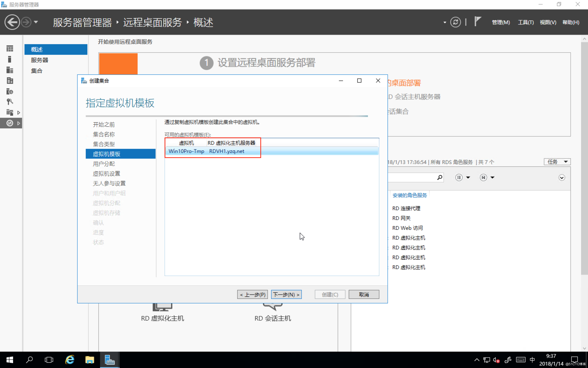Viewport: 588px width, 368px height.
Task: Expand the Remote Desktop Services sidebar arrow
Action: (18, 123)
